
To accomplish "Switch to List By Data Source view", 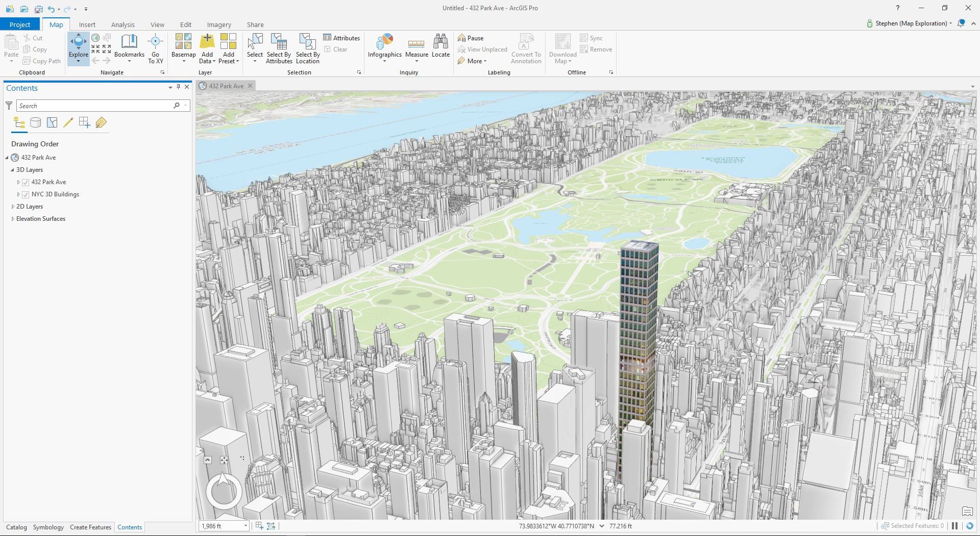I will (35, 122).
